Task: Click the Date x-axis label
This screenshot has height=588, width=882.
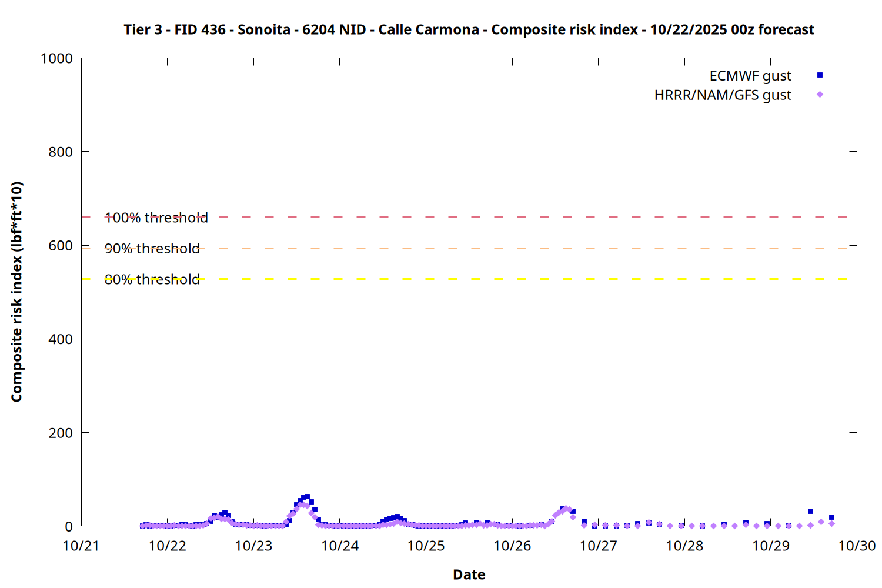Action: point(469,574)
